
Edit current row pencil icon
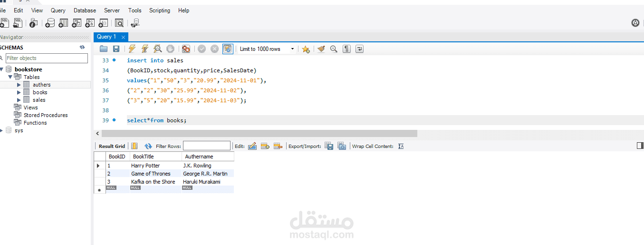click(x=252, y=146)
